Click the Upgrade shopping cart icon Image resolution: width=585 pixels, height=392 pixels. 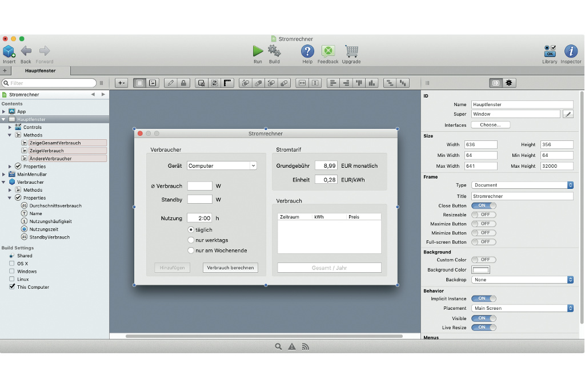click(x=351, y=51)
